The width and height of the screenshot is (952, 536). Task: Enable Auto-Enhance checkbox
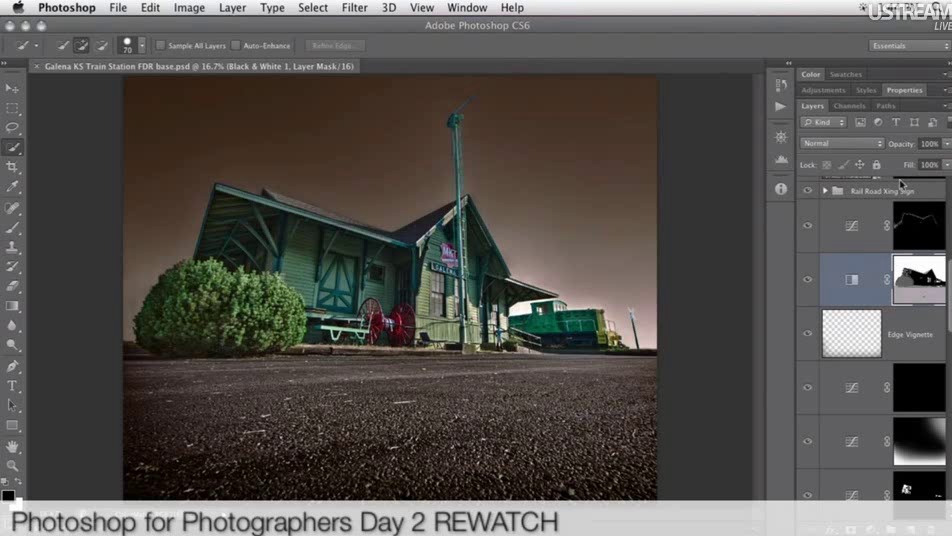tap(236, 46)
